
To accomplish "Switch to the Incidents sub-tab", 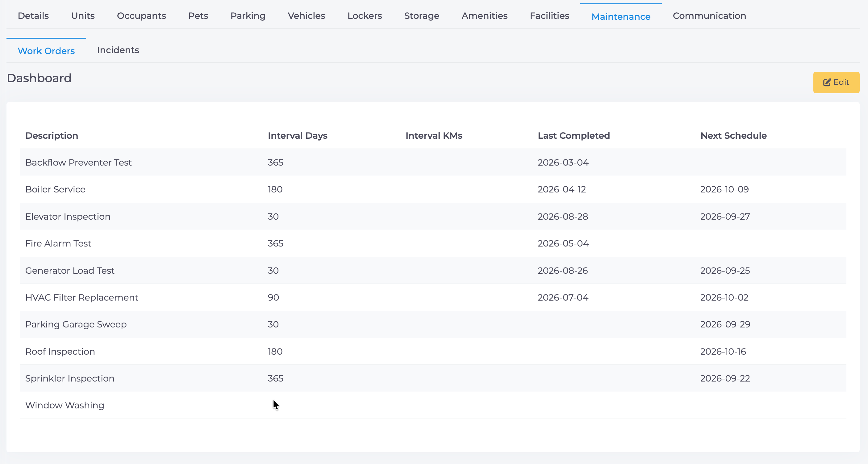I will tap(118, 50).
